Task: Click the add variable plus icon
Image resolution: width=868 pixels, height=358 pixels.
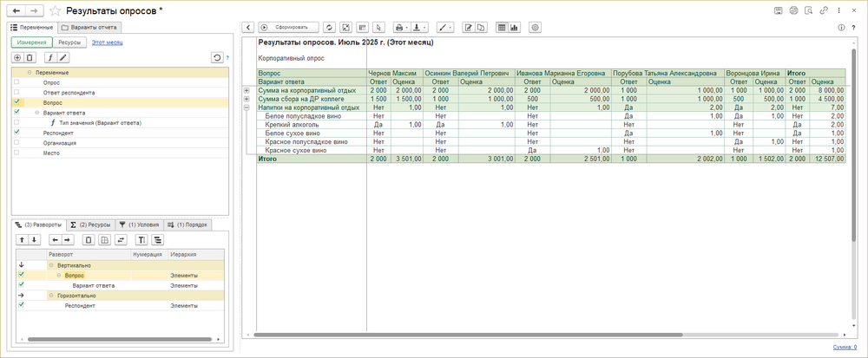Action: 17,57
